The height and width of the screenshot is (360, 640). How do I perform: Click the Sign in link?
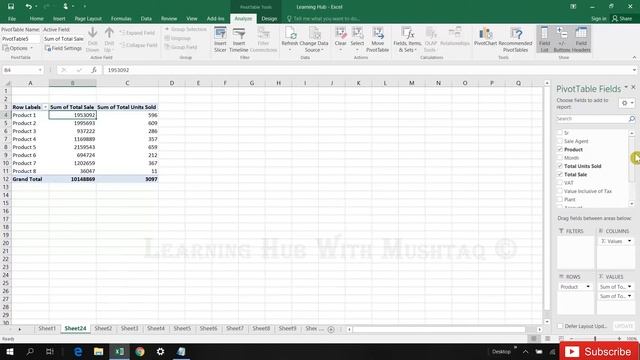click(598, 18)
